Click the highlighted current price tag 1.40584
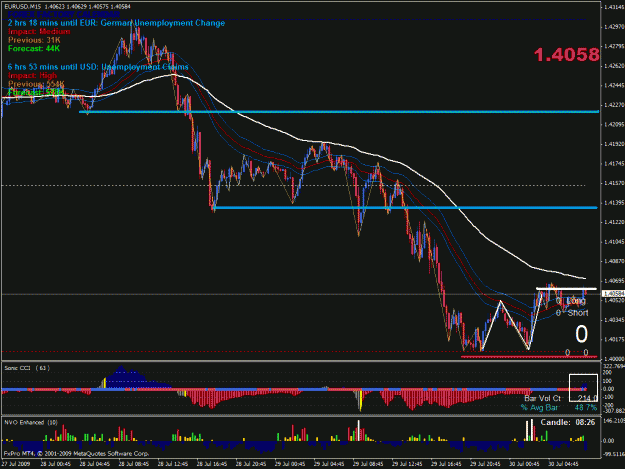The height and width of the screenshot is (469, 625). coord(613,294)
